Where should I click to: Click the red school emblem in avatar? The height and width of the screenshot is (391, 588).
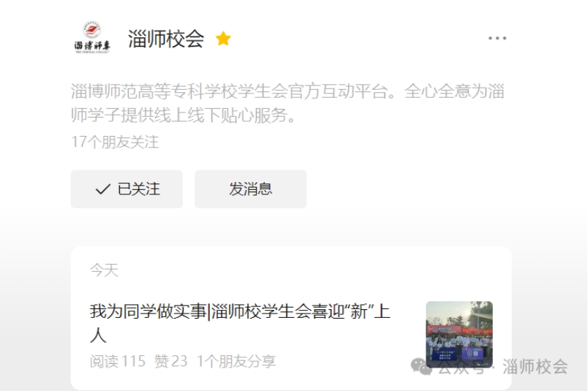click(92, 30)
